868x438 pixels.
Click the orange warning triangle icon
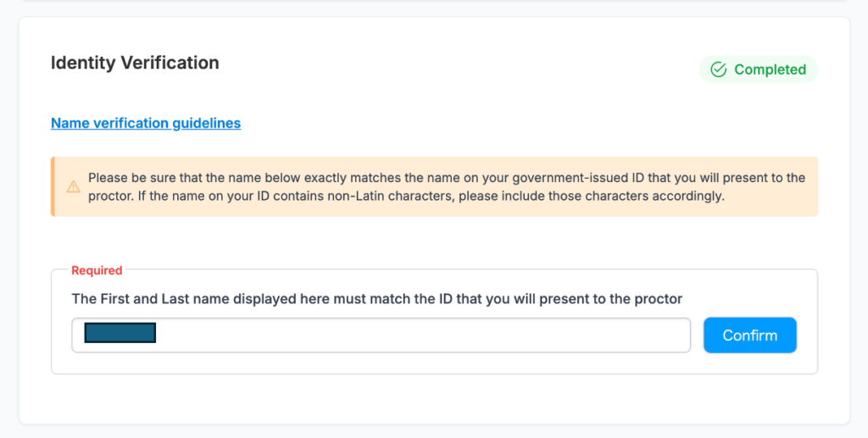click(74, 186)
